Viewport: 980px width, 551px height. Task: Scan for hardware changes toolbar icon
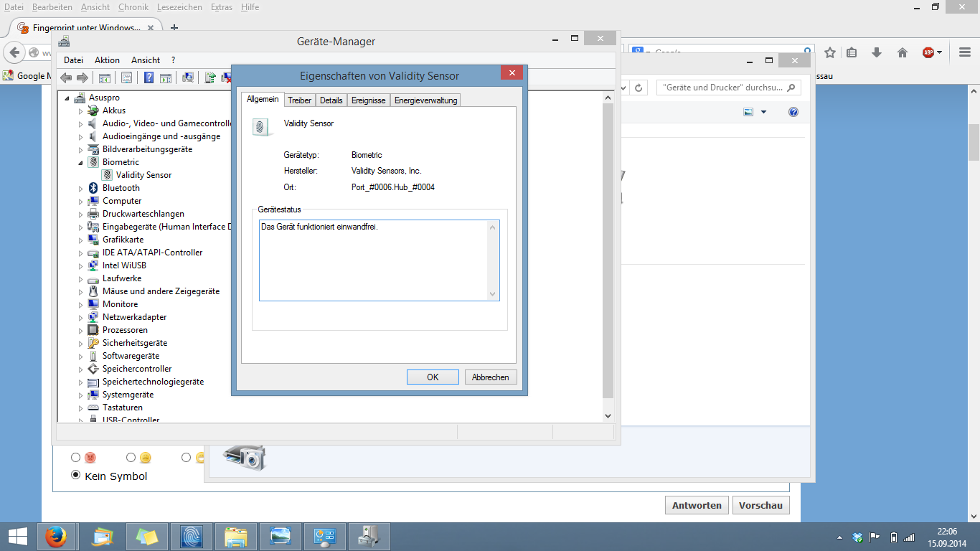(x=188, y=77)
